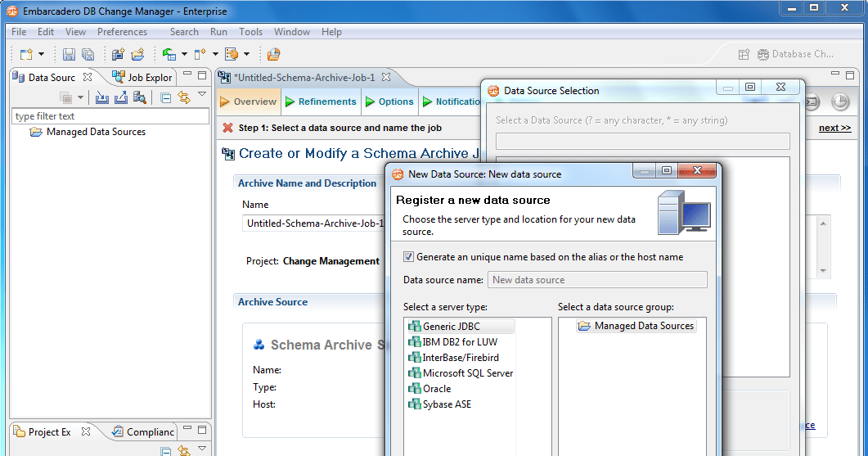Open the Preferences menu
This screenshot has height=456, width=868.
pos(123,32)
